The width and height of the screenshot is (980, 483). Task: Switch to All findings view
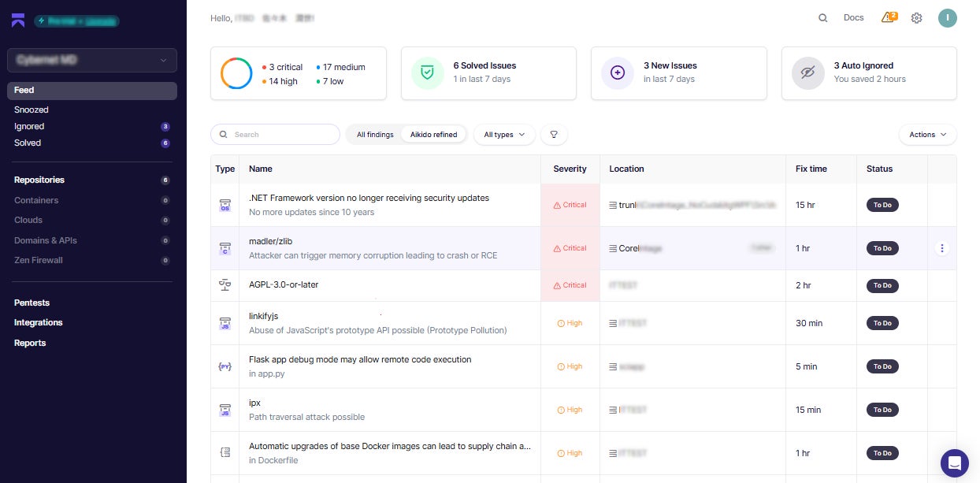[x=375, y=135]
